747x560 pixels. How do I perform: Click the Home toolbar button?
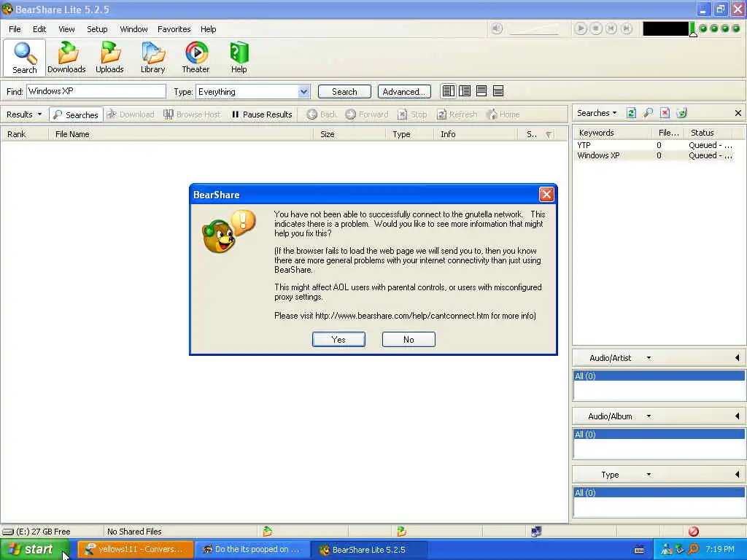pos(503,114)
